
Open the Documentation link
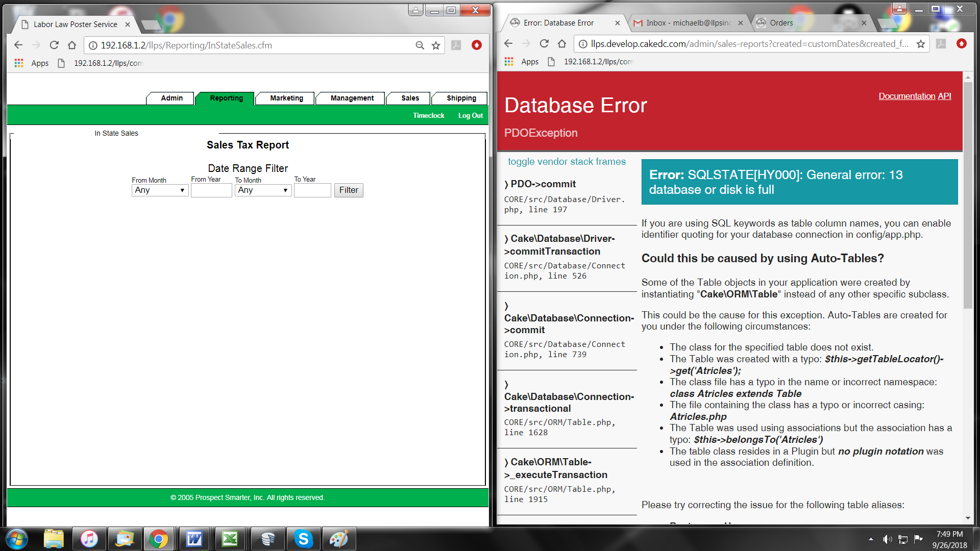(906, 96)
